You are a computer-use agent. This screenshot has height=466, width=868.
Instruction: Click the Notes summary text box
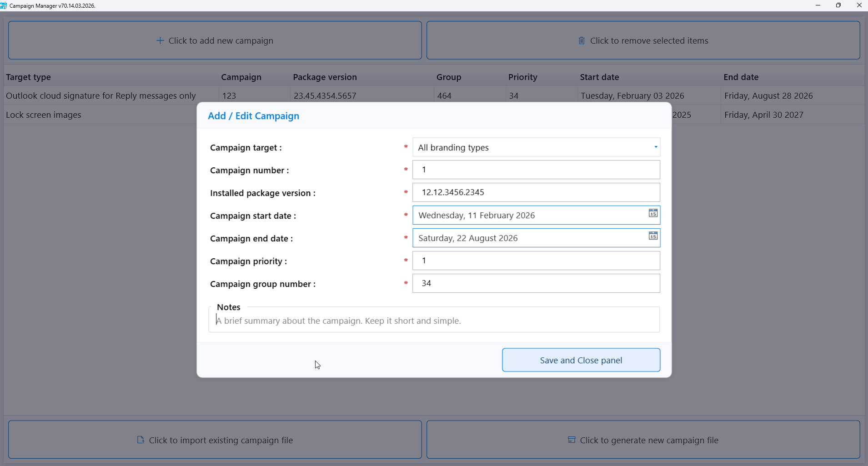click(x=434, y=321)
